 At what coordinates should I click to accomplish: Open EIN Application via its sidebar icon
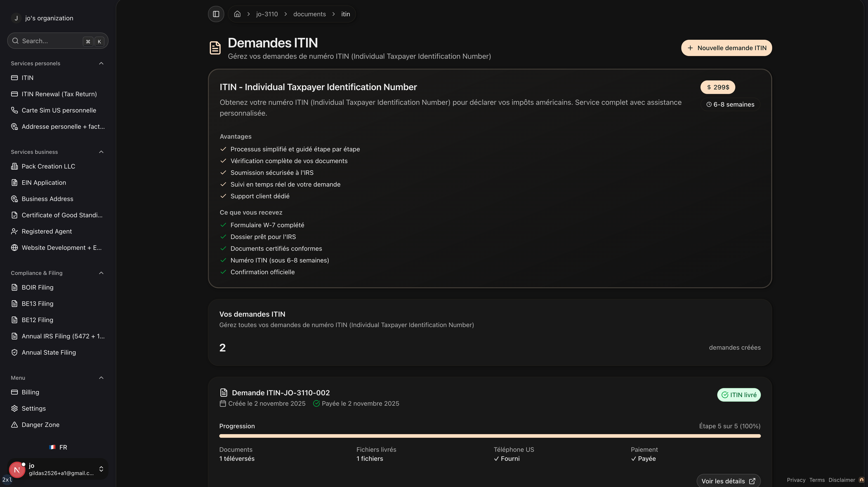15,182
